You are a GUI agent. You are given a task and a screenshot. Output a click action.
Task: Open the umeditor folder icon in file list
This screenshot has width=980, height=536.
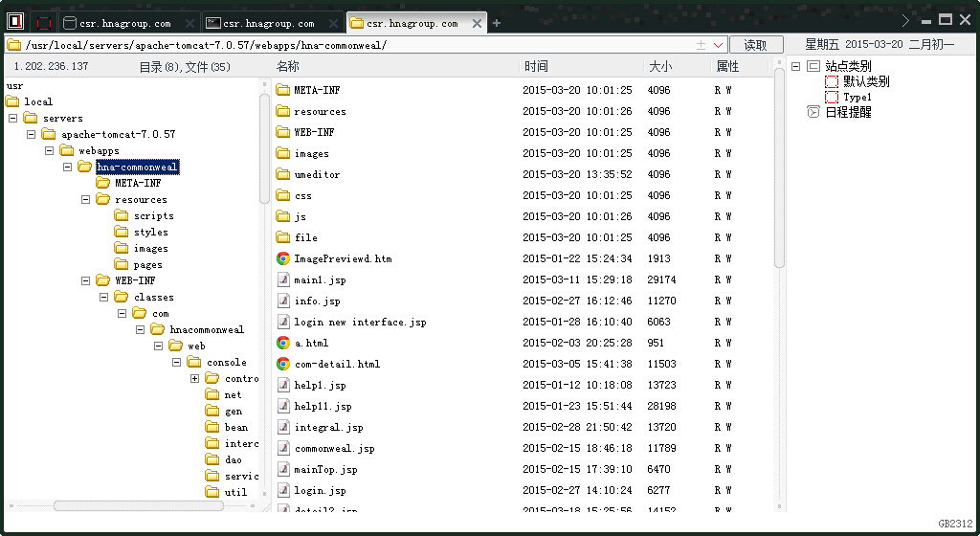coord(283,174)
